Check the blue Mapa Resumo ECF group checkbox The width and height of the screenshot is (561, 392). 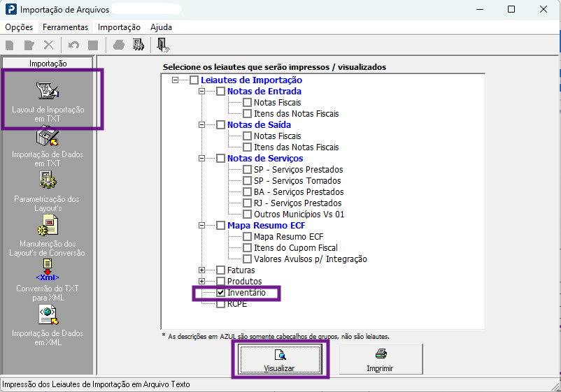tap(221, 226)
